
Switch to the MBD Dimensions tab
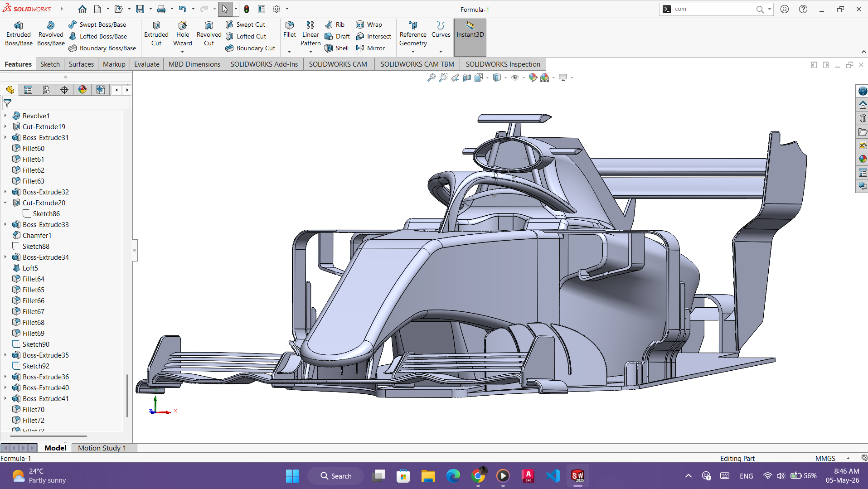point(194,64)
